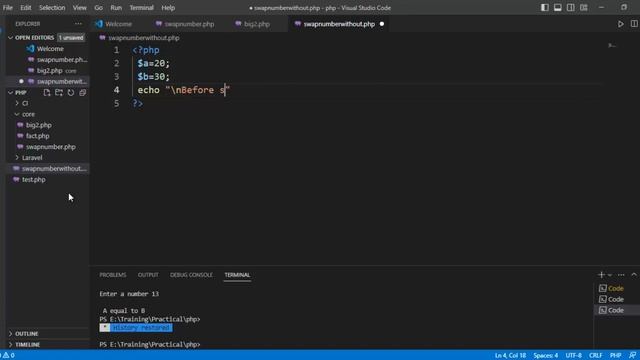Open Run menu
The width and height of the screenshot is (640, 360).
pyautogui.click(x=116, y=8)
